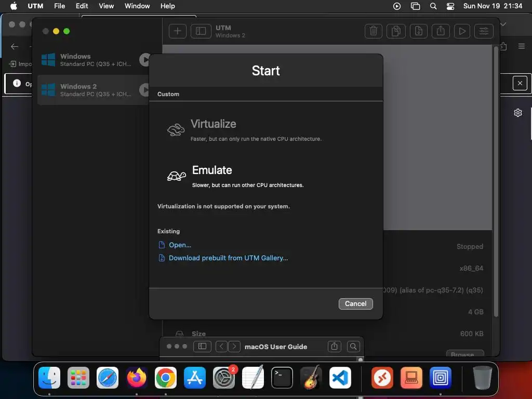The image size is (532, 399).
Task: Search in macOS User Guide window
Action: pyautogui.click(x=353, y=346)
